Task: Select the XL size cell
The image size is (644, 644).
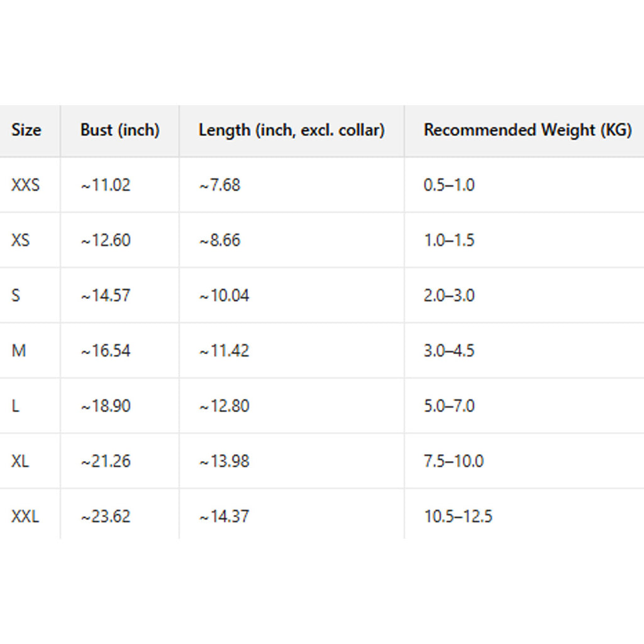Action: coord(20,461)
